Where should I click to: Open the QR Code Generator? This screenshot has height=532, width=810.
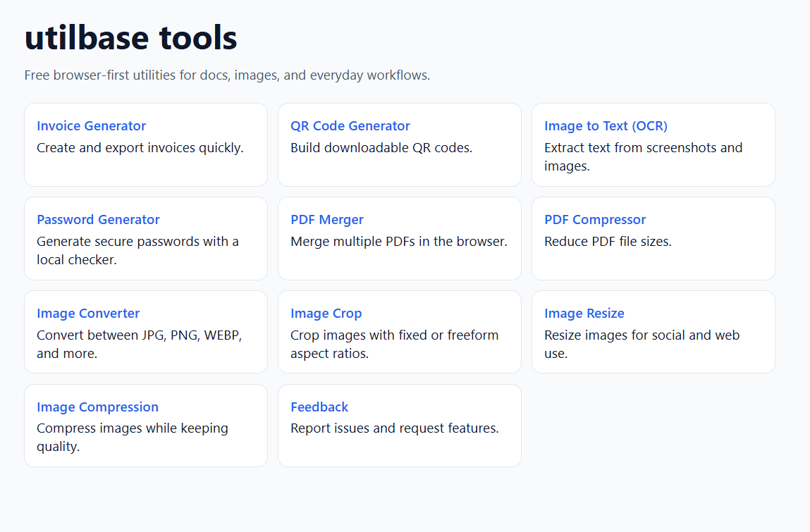[350, 125]
